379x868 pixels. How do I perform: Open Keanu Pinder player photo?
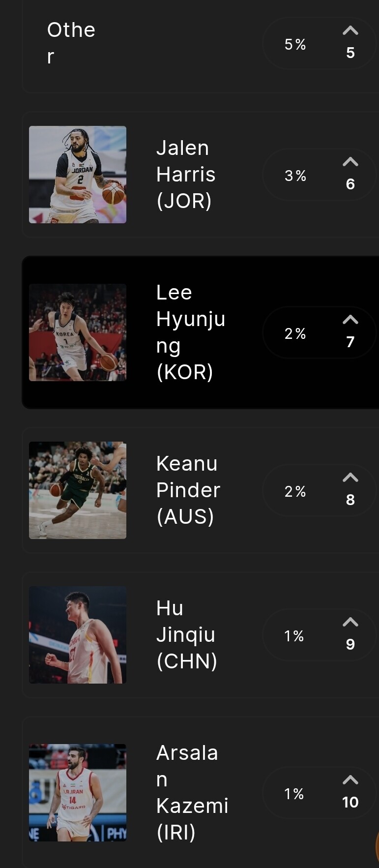click(x=78, y=490)
